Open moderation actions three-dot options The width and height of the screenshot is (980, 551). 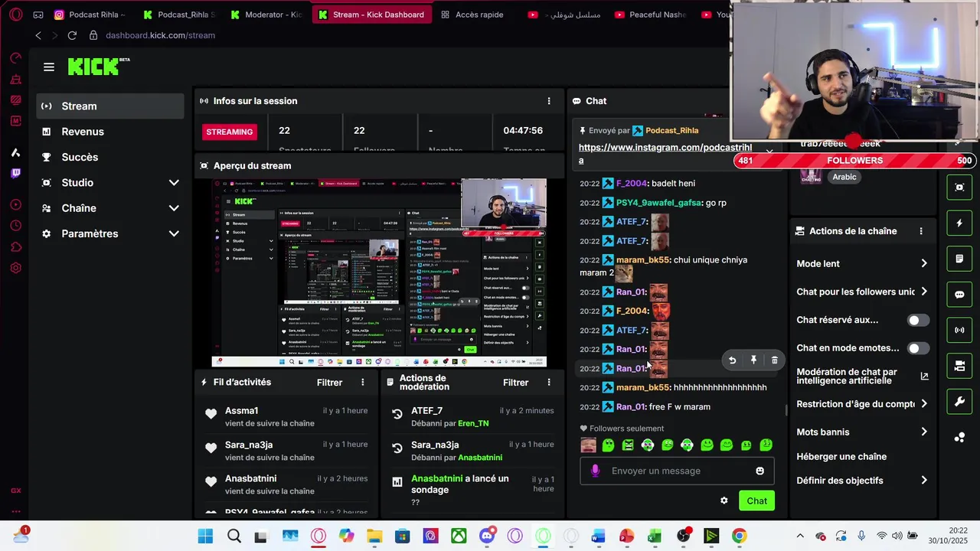tap(548, 383)
